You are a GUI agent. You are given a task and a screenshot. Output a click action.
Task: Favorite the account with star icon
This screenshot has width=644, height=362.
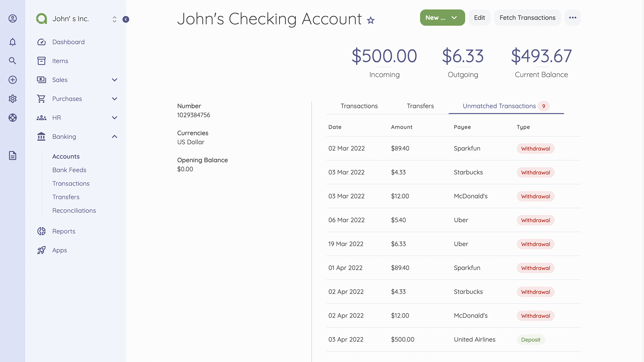371,20
